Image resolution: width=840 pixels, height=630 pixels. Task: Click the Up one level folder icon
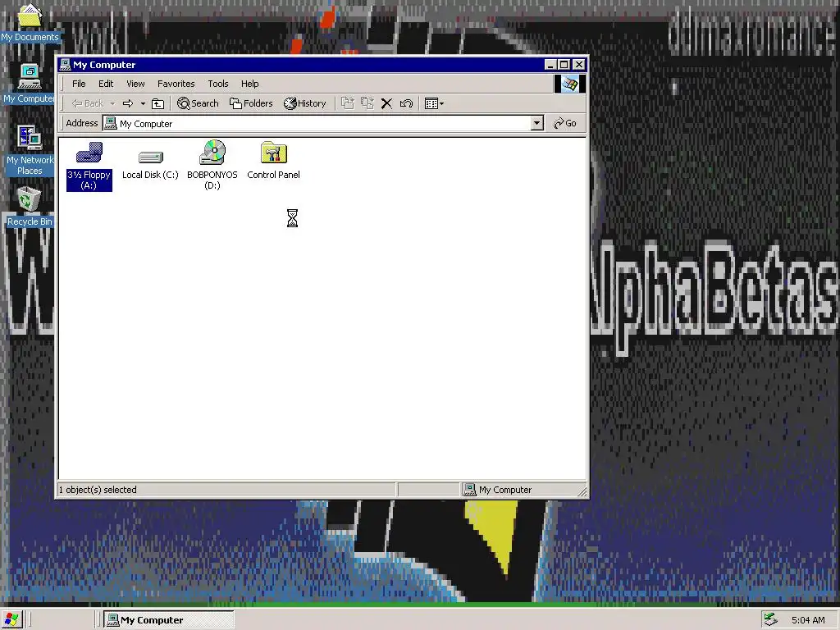point(157,103)
